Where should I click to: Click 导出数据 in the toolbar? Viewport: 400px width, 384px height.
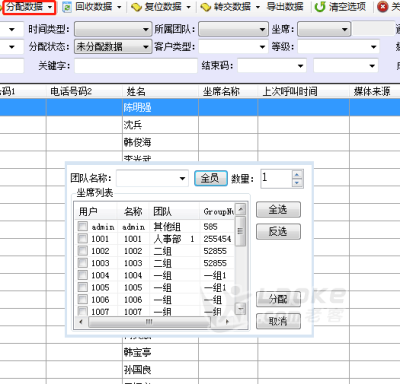285,7
